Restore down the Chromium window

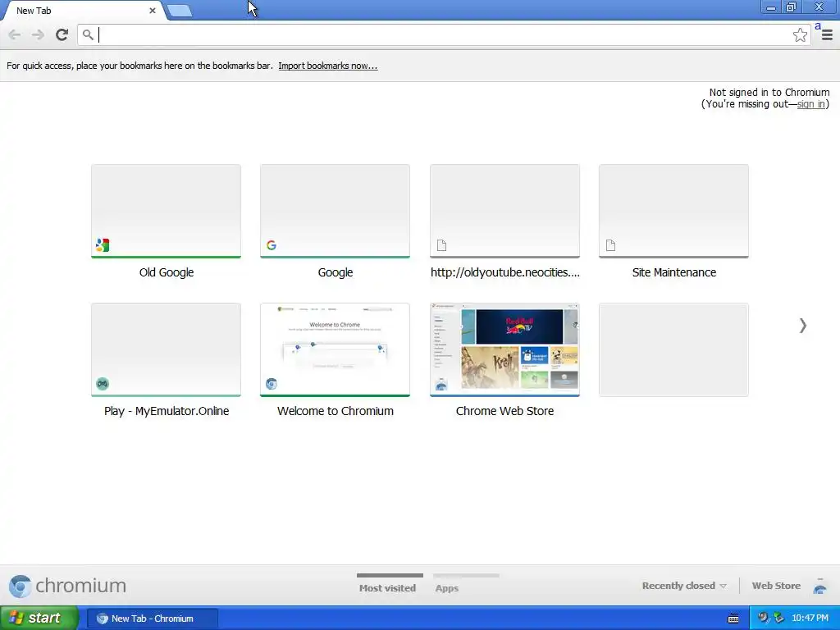pos(792,7)
